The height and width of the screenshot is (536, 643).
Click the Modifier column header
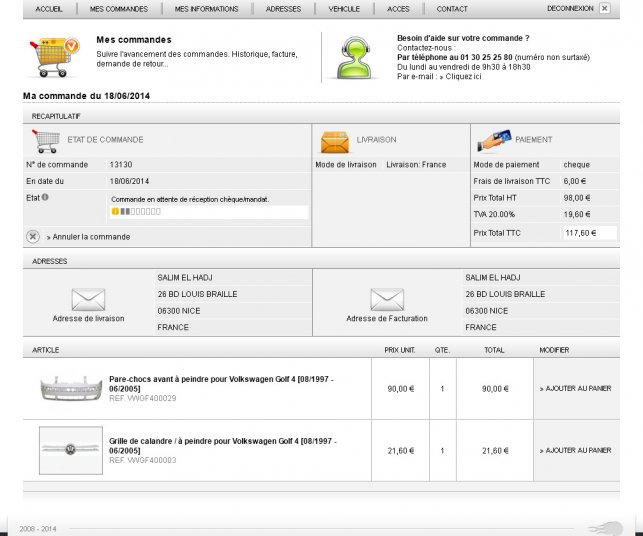click(x=554, y=350)
